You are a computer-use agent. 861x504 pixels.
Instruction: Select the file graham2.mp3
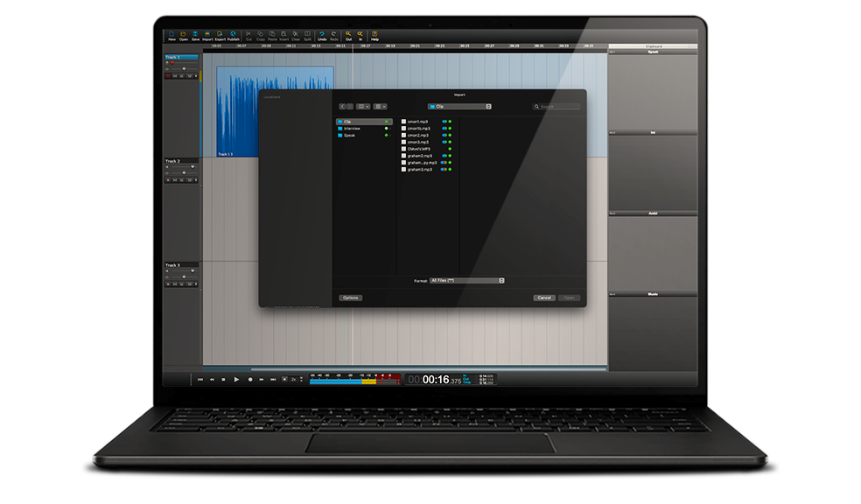(427, 156)
